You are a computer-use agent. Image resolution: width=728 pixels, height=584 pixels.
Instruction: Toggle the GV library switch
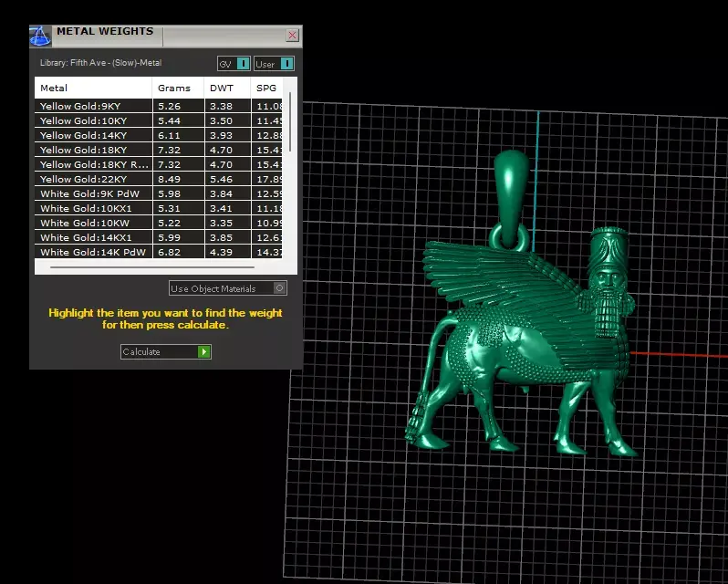(x=234, y=64)
